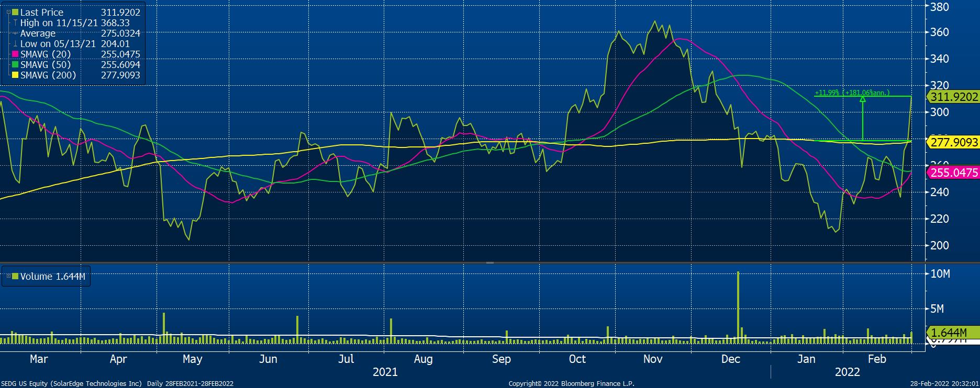
Task: Expand the Volume legend box
Action: (8, 276)
